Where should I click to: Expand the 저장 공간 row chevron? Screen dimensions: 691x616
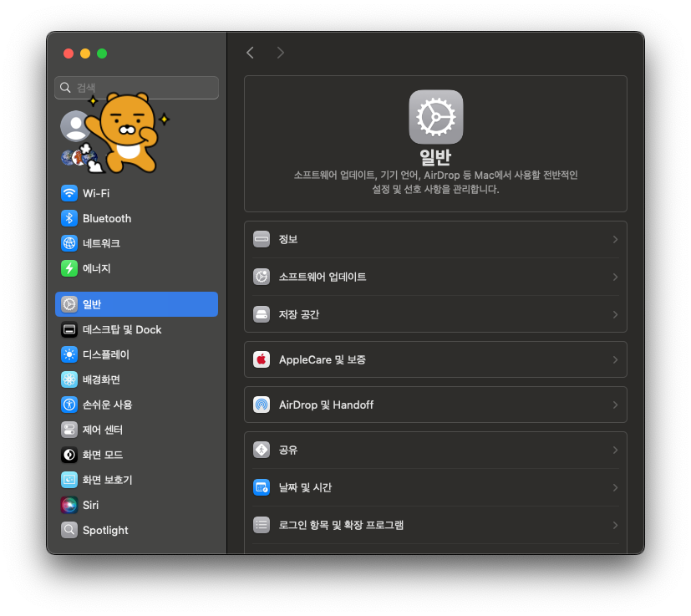(615, 314)
